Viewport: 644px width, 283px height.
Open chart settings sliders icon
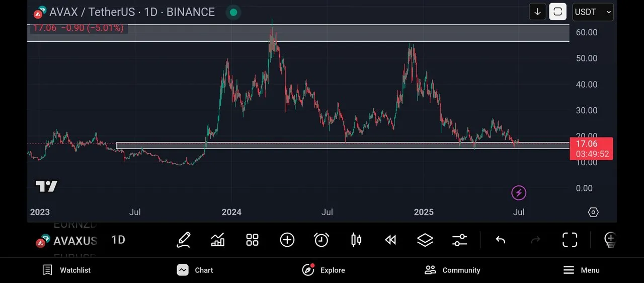click(459, 240)
